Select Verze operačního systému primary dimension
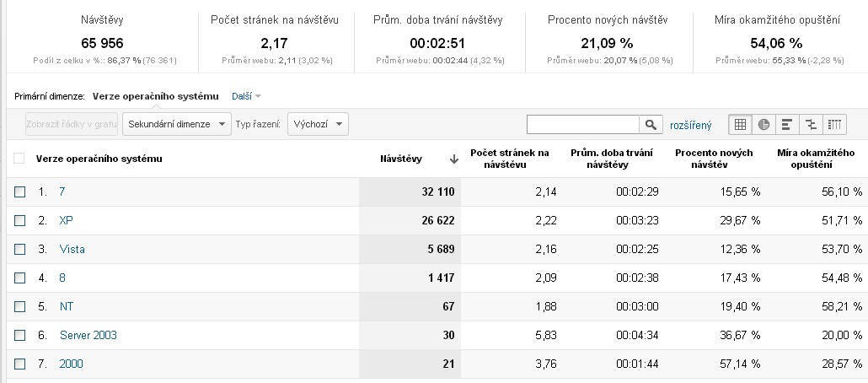This screenshot has width=868, height=383. 156,96
